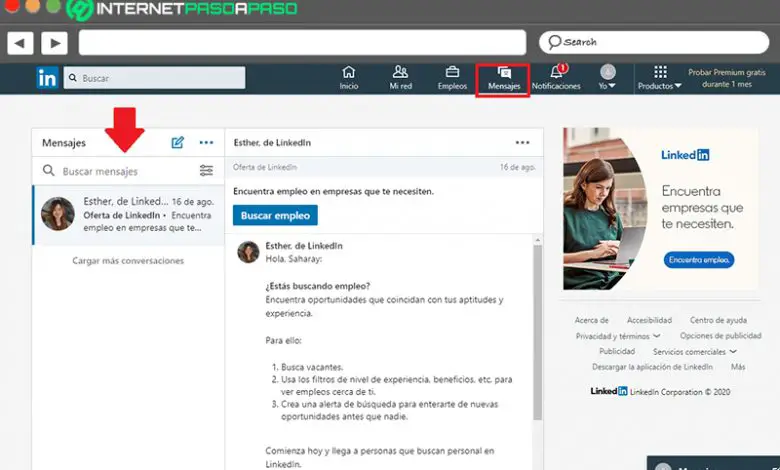Expand the Yo profile dropdown
The height and width of the screenshot is (470, 780).
coord(607,78)
